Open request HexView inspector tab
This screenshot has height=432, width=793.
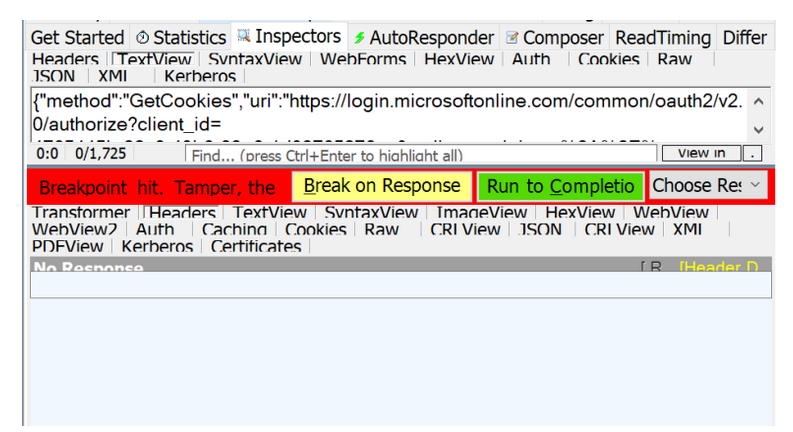tap(459, 59)
